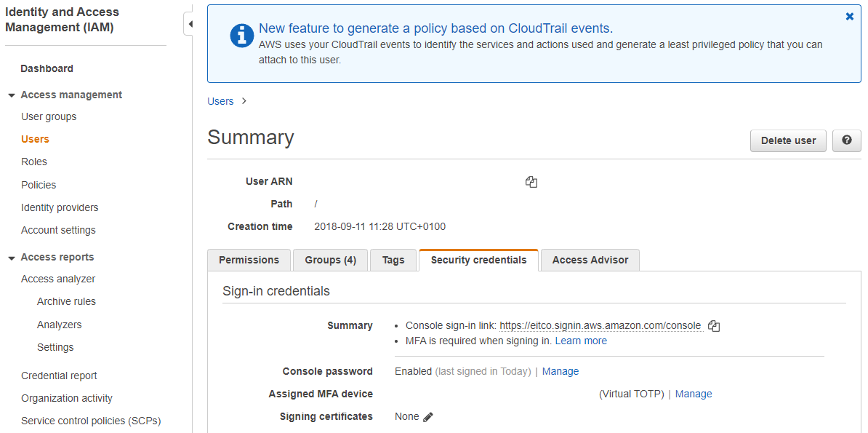This screenshot has height=433, width=868.
Task: Edit signing certificates with pencil icon
Action: pyautogui.click(x=428, y=417)
